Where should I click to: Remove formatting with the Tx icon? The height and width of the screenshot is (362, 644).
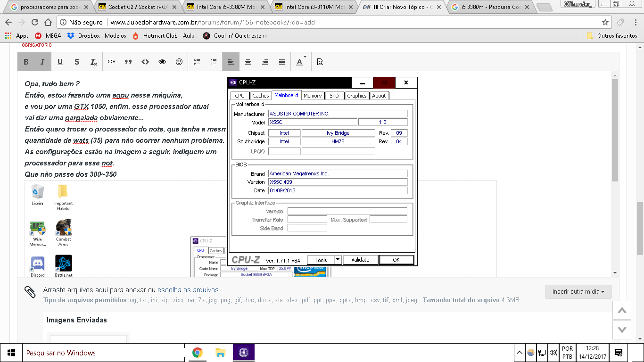tap(94, 62)
